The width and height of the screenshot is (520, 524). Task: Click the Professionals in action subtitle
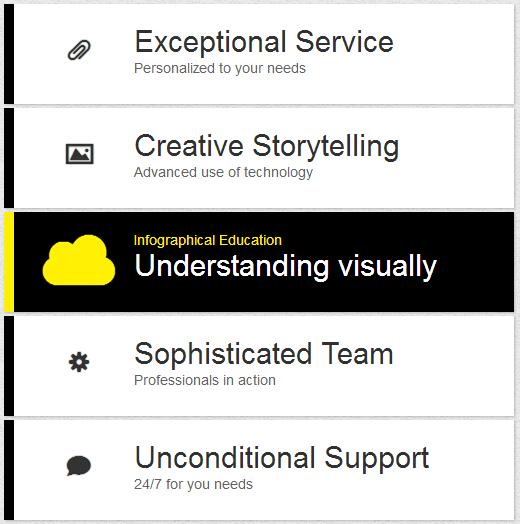[205, 380]
